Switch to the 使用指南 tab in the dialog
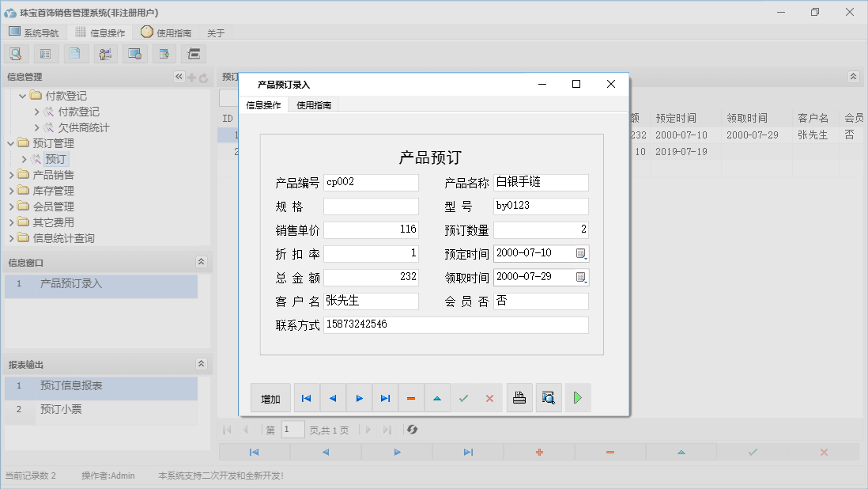 (313, 104)
